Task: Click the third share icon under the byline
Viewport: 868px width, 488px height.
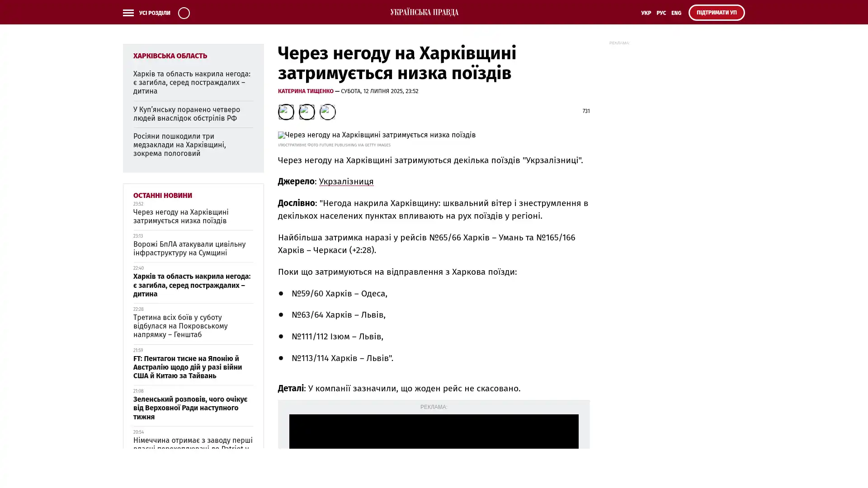Action: click(x=327, y=112)
